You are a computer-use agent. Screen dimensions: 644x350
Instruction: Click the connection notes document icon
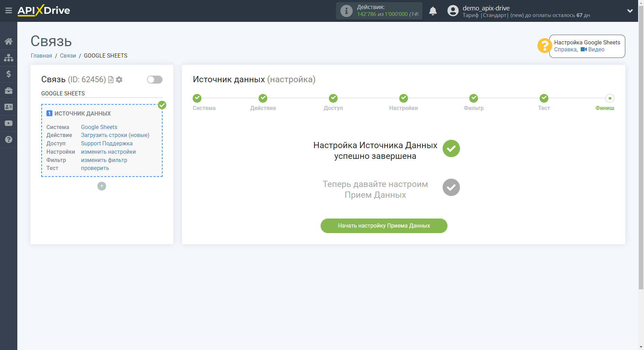click(111, 80)
